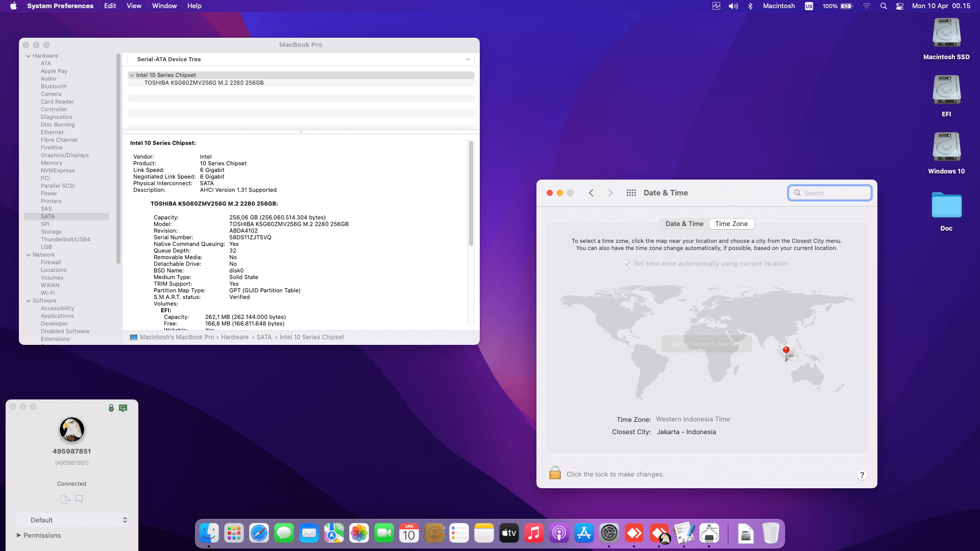Select Storage in the hardware sidebar

coord(51,232)
